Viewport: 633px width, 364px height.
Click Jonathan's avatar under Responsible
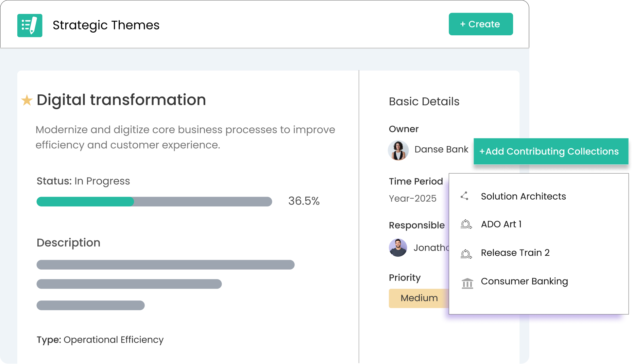(398, 248)
